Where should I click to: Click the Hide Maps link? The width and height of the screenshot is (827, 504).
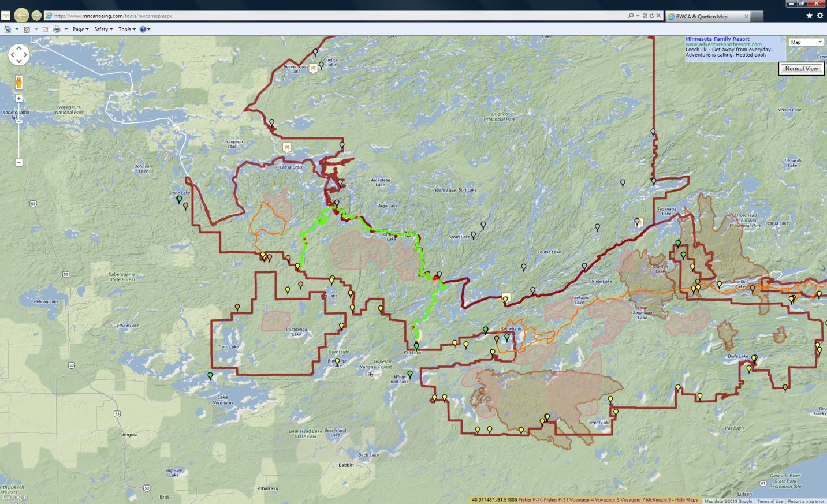coord(686,500)
